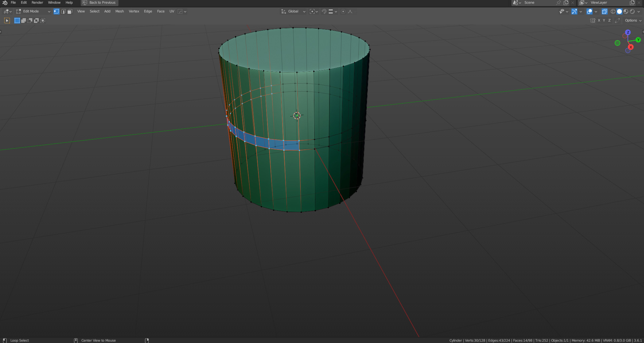Viewport: 644px width, 343px height.
Task: Open the Render menu
Action: [x=37, y=3]
